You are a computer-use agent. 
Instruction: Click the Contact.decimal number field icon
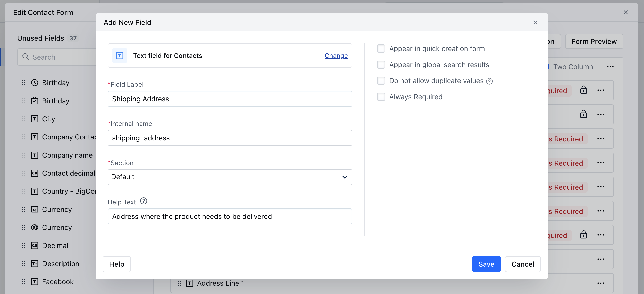point(34,173)
